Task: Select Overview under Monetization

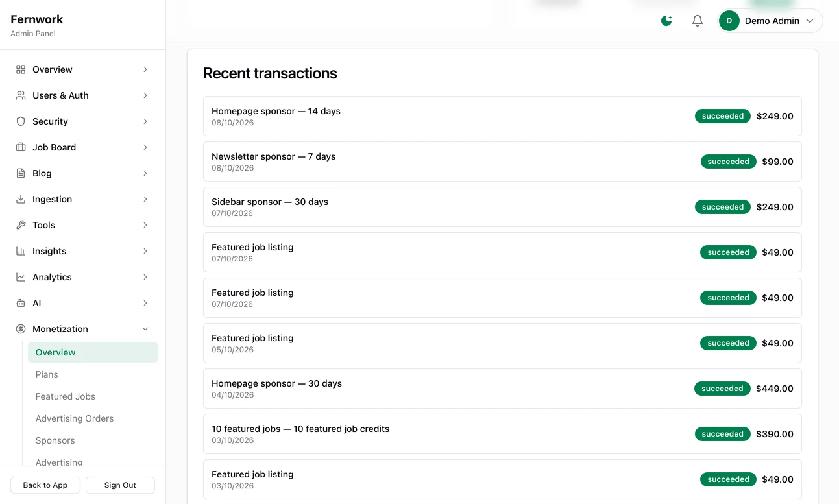Action: (x=93, y=352)
